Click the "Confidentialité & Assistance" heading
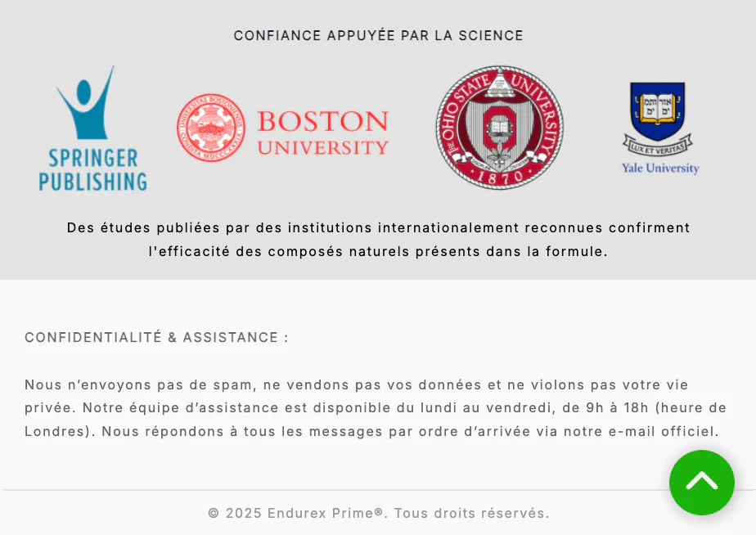This screenshot has width=756, height=535. (156, 338)
